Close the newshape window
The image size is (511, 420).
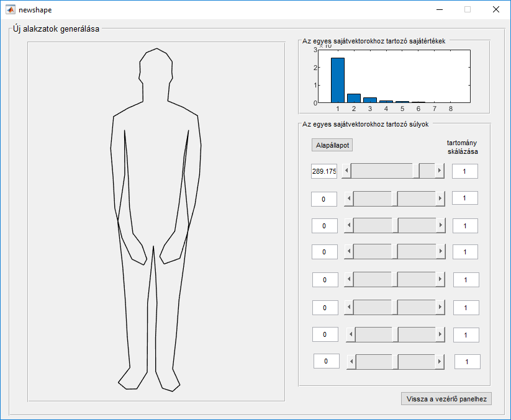(x=495, y=9)
